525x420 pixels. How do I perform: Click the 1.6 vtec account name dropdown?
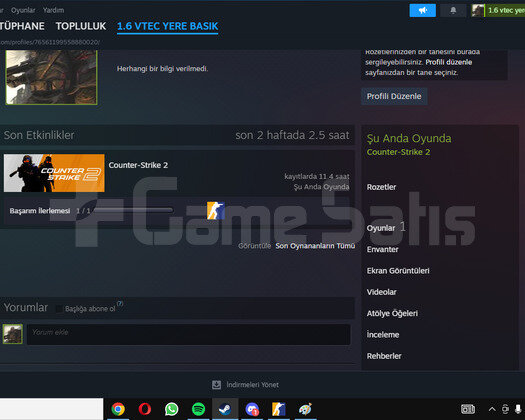(506, 10)
